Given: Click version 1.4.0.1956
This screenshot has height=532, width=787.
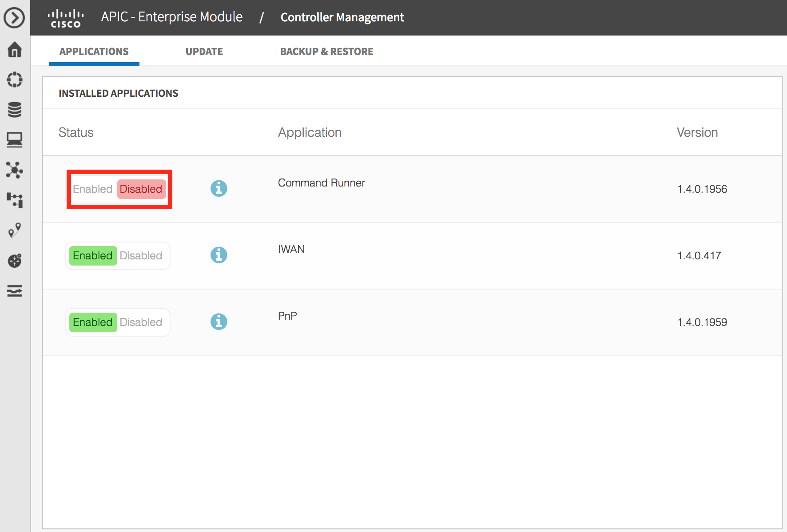Looking at the screenshot, I should point(702,189).
